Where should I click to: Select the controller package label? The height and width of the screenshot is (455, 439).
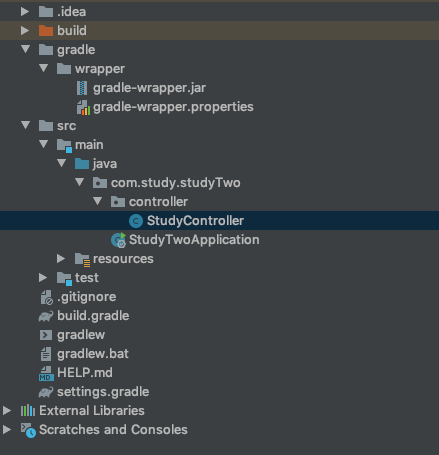click(x=158, y=202)
